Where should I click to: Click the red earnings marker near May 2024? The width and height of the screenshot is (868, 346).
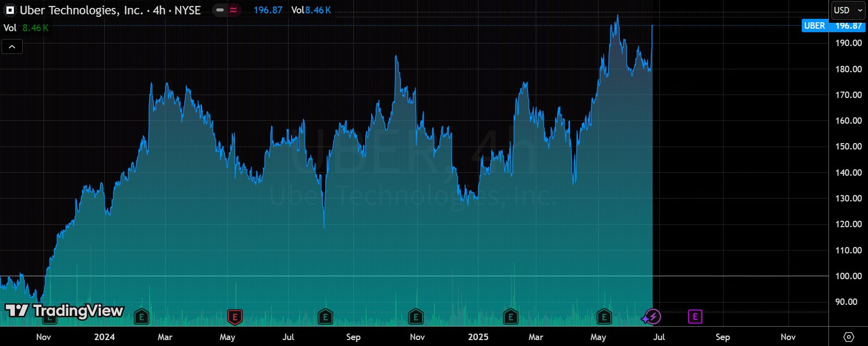235,317
